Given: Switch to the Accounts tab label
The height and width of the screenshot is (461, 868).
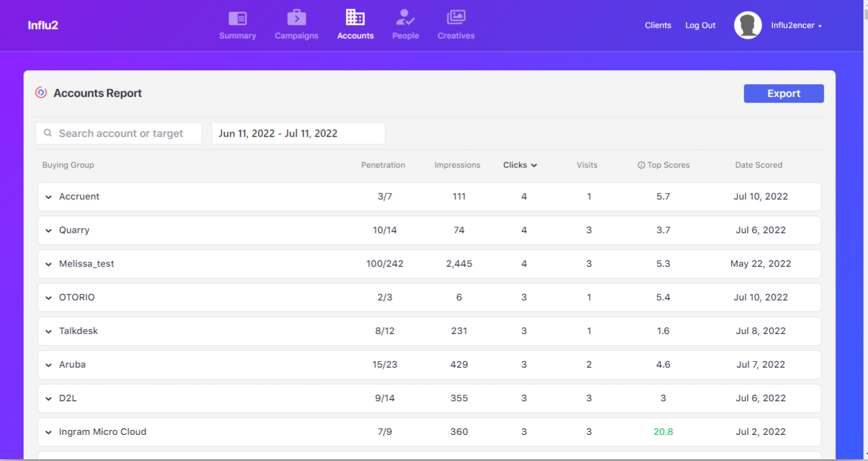Looking at the screenshot, I should [356, 36].
